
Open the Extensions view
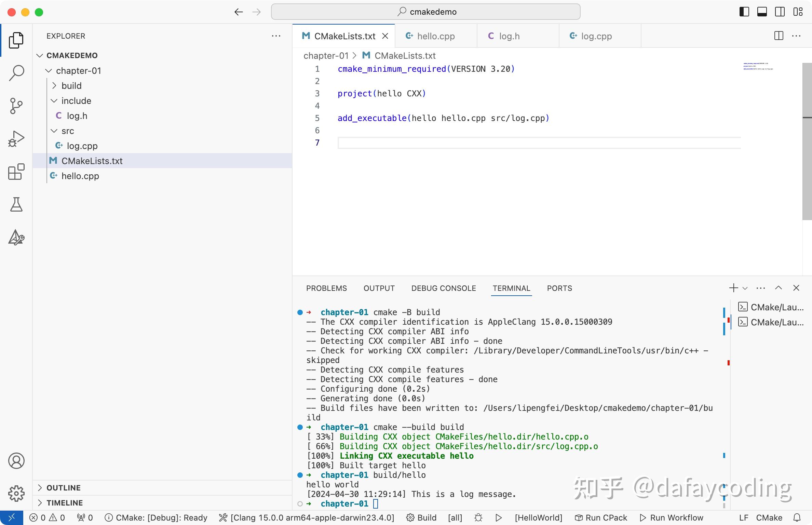click(x=16, y=172)
